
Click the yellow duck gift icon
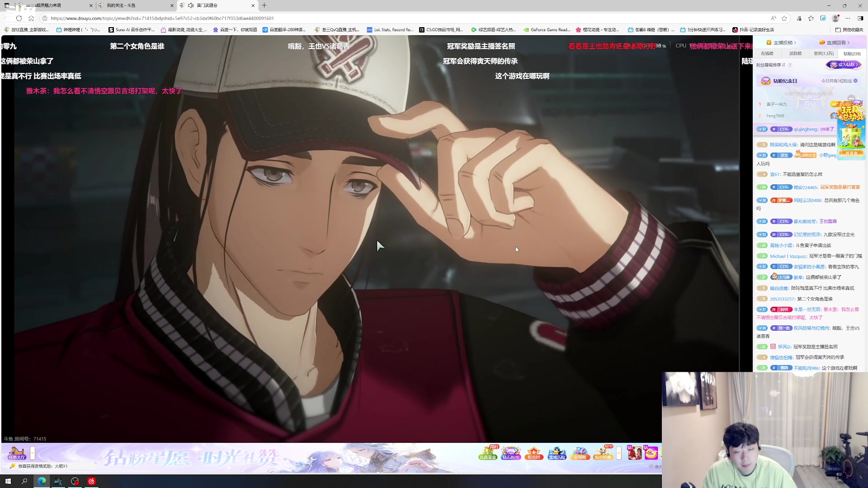[651, 453]
